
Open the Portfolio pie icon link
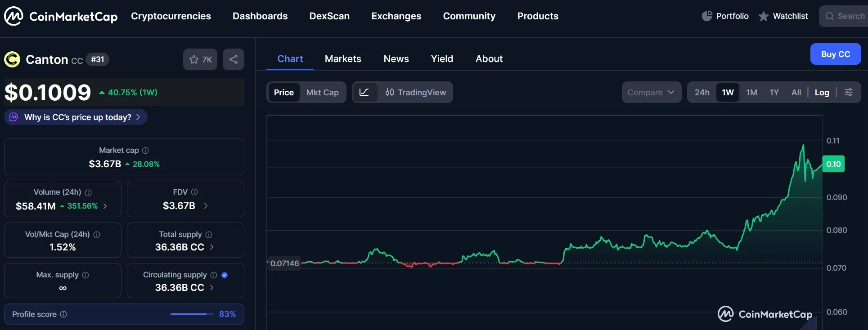click(725, 16)
